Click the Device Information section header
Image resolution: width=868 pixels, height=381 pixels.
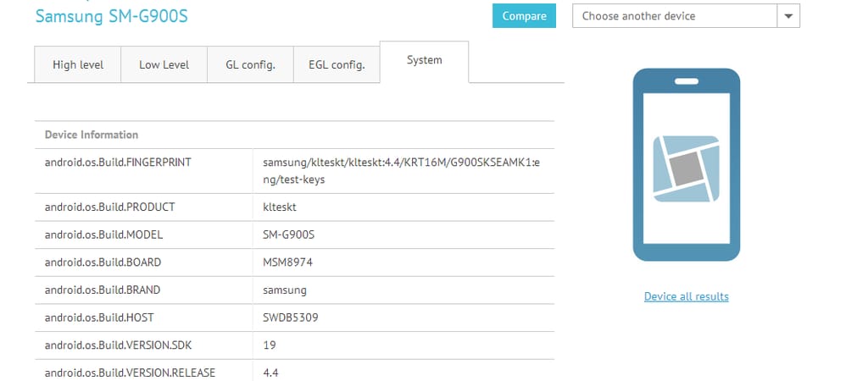pos(92,135)
